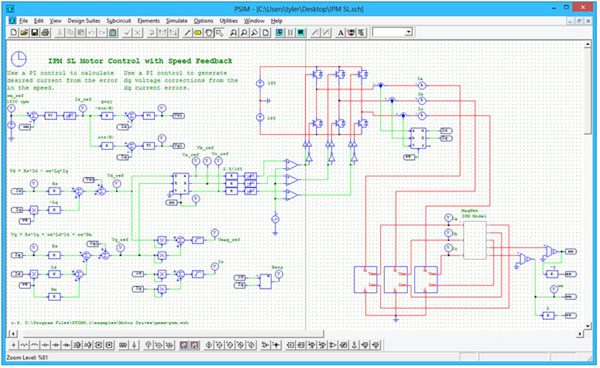Click the New file icon in the toolbar
This screenshot has width=600, height=368.
click(13, 33)
